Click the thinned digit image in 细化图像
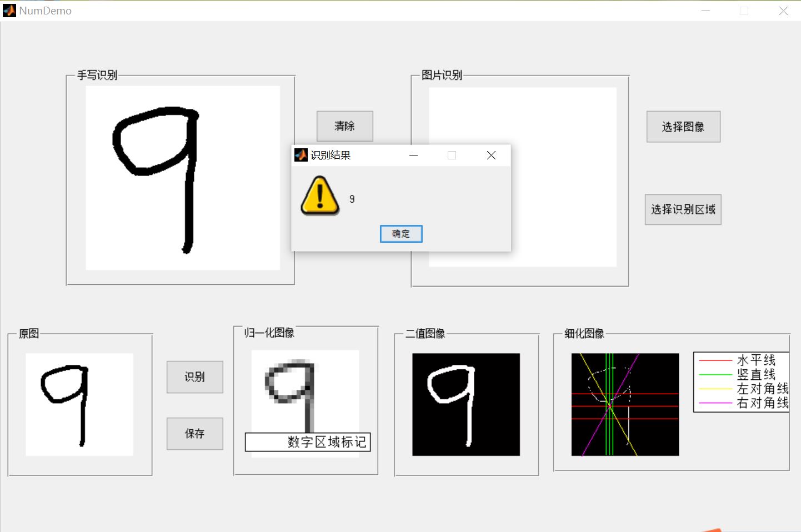 624,404
